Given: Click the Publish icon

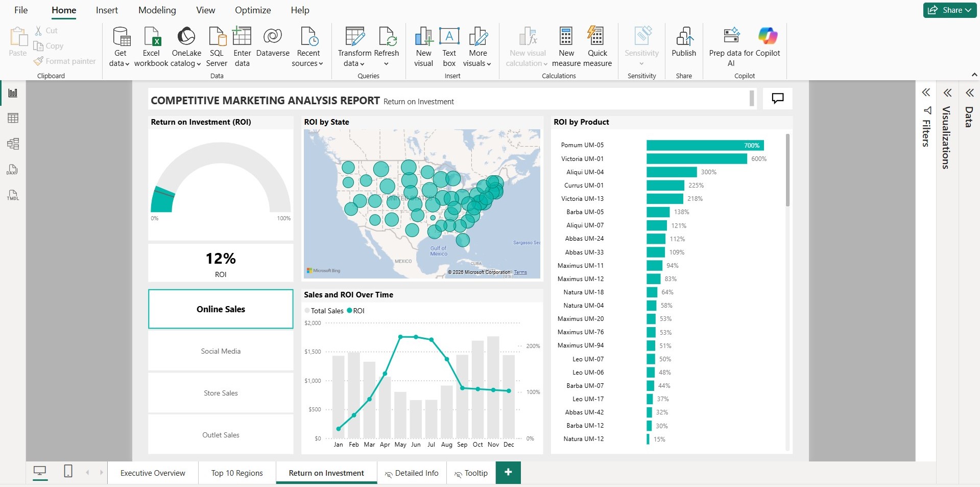Looking at the screenshot, I should (684, 37).
